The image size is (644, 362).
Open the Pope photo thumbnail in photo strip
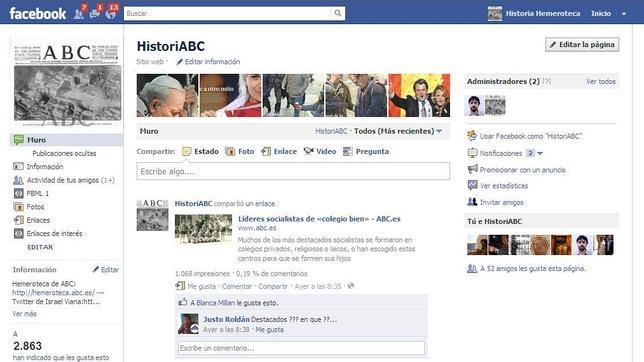pos(167,95)
